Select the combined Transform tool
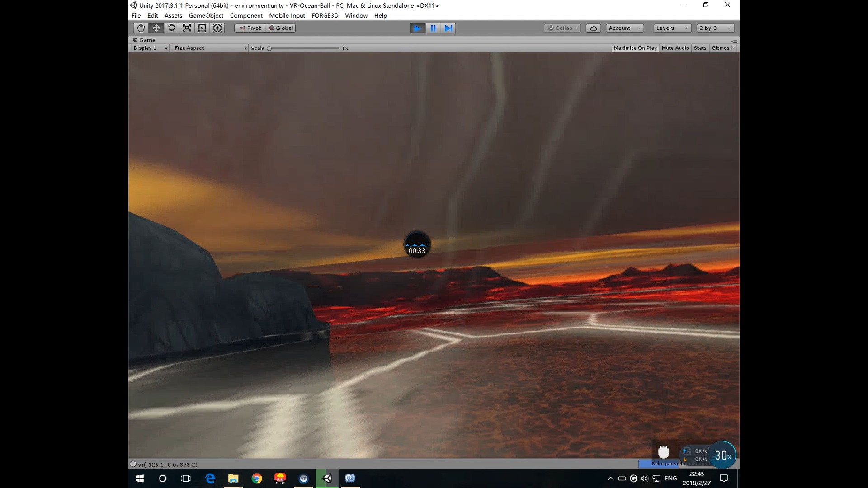 (217, 28)
